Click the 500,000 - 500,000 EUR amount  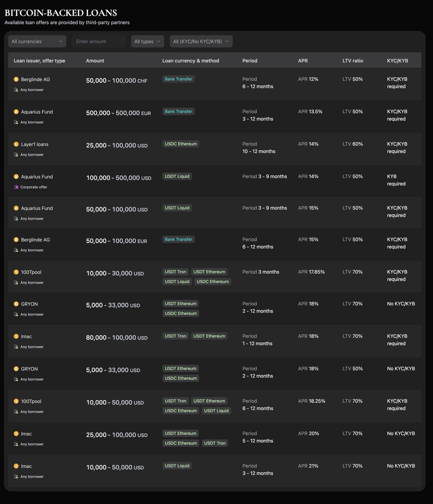click(118, 113)
